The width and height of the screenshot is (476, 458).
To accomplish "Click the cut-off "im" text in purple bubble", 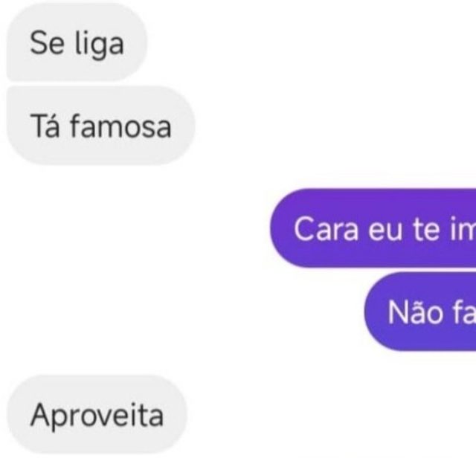I will tap(463, 228).
